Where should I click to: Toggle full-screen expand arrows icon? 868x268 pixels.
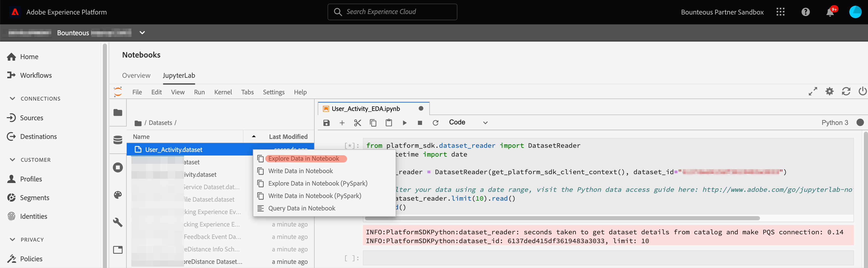click(x=813, y=91)
